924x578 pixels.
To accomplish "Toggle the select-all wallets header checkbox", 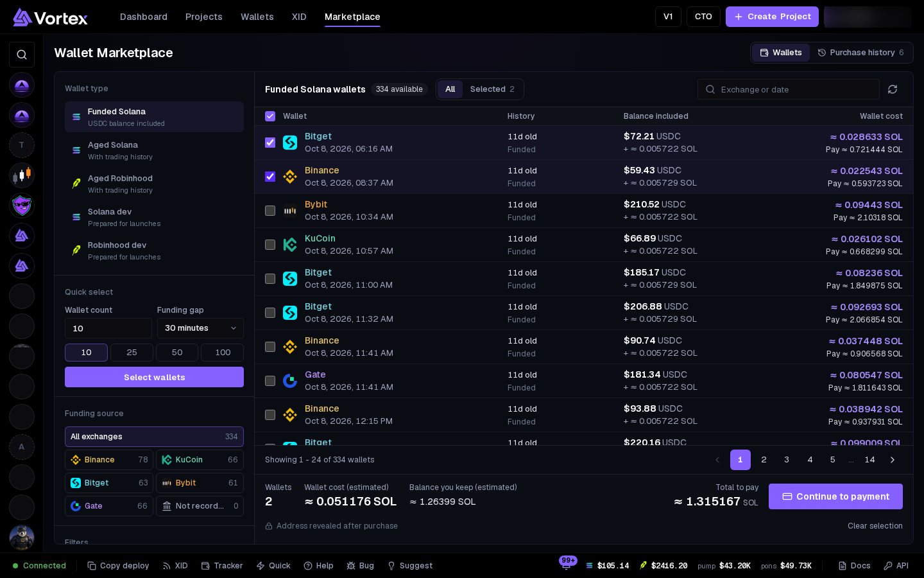I will click(x=270, y=116).
